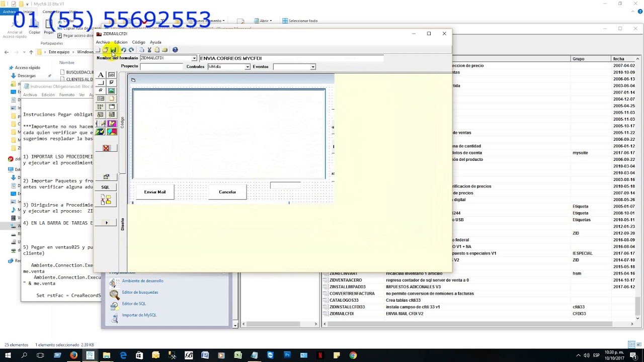Screen dimensions: 644x362
Task: Click the ENVIA CORREOS MYCFDI description field
Action: [x=291, y=58]
